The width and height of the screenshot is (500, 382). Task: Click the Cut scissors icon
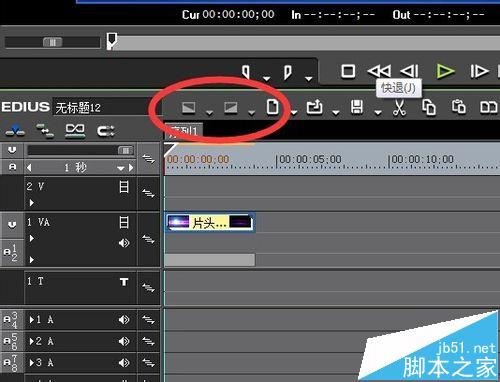pos(399,107)
